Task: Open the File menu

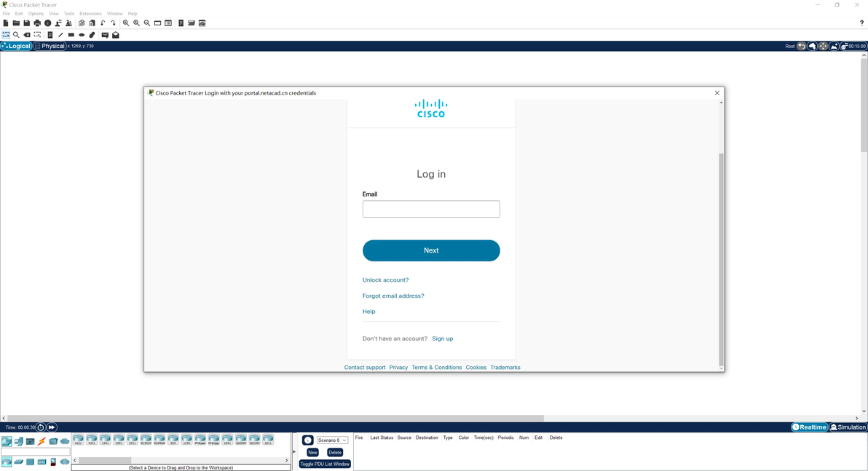Action: pyautogui.click(x=6, y=14)
